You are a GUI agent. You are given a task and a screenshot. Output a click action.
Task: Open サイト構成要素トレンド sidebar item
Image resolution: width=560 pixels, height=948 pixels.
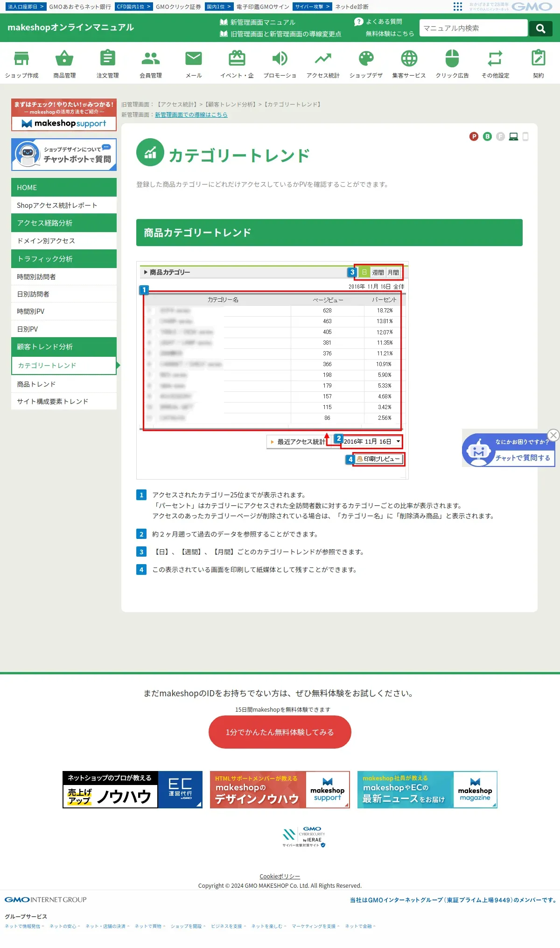64,401
